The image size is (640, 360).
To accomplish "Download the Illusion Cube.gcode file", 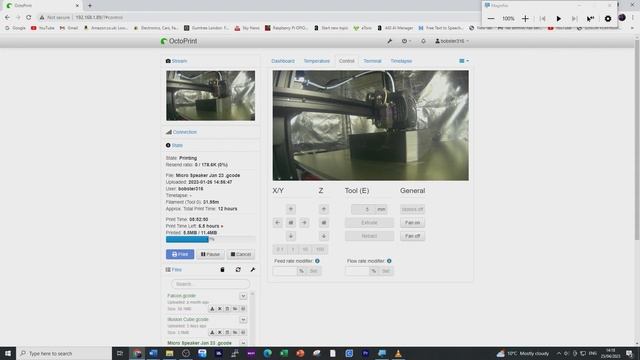I will pyautogui.click(x=212, y=333).
